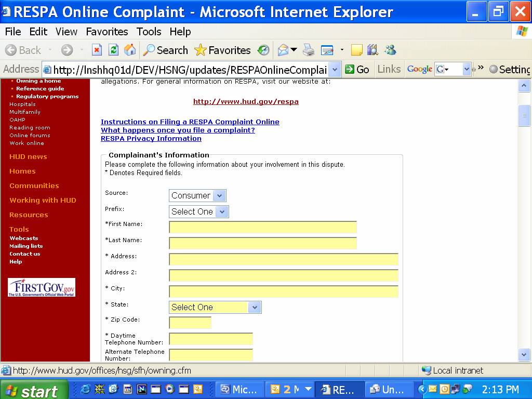
Task: Click into the Address 2 field
Action: (284, 275)
